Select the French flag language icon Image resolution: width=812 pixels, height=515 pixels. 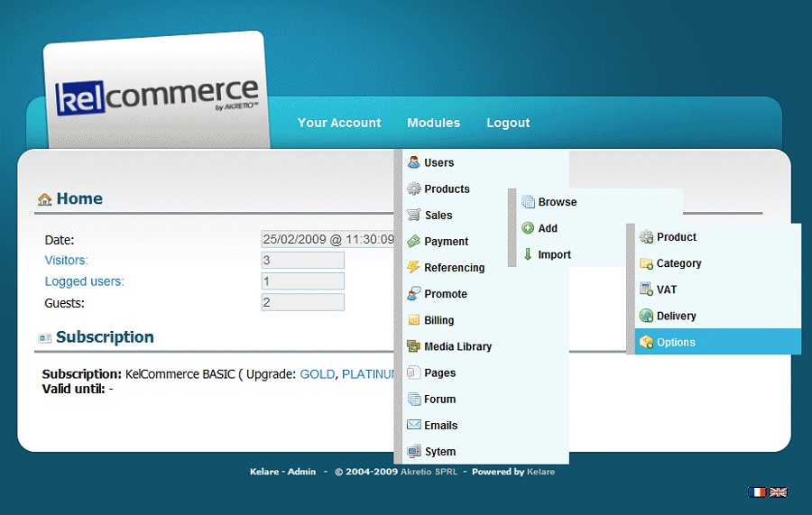(x=756, y=492)
